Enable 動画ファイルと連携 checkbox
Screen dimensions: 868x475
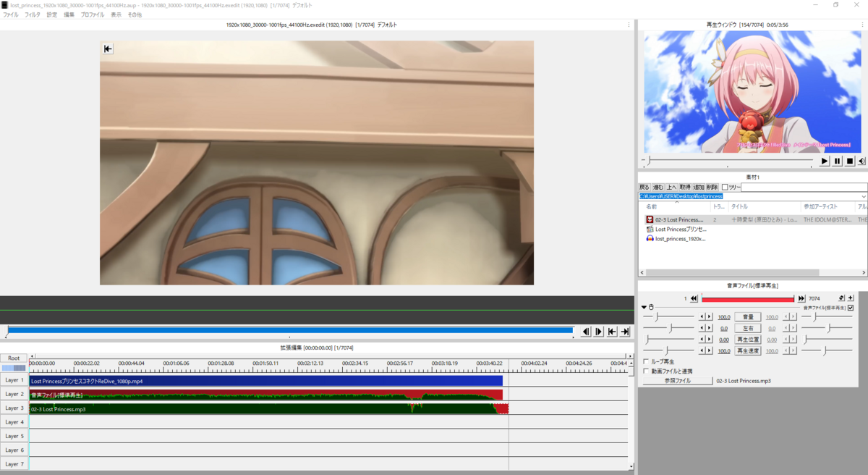[646, 371]
